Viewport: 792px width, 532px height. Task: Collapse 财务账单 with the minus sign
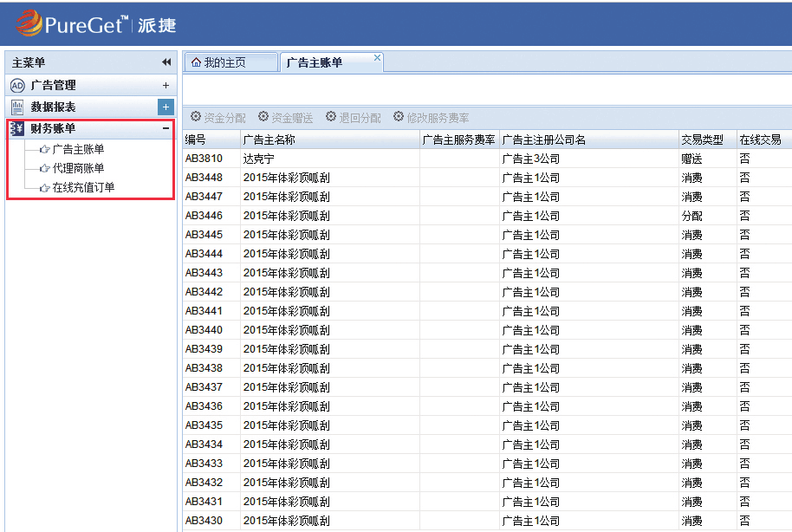click(x=166, y=128)
